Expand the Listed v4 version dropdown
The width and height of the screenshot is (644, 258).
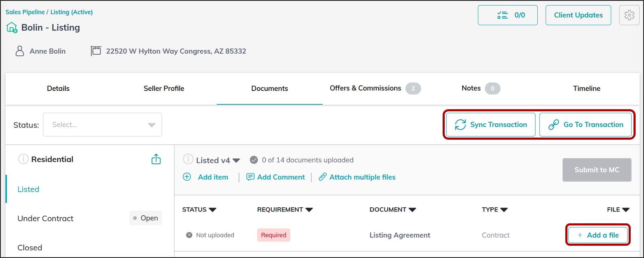point(236,160)
